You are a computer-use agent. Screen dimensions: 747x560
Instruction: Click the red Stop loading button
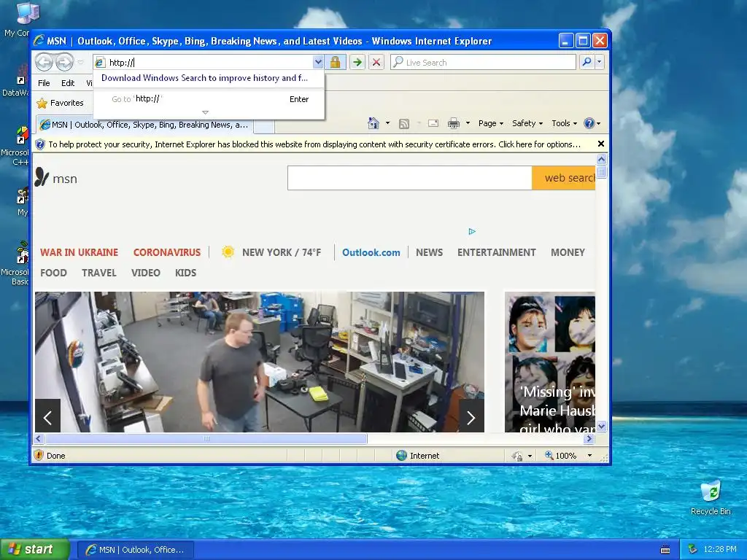click(376, 63)
